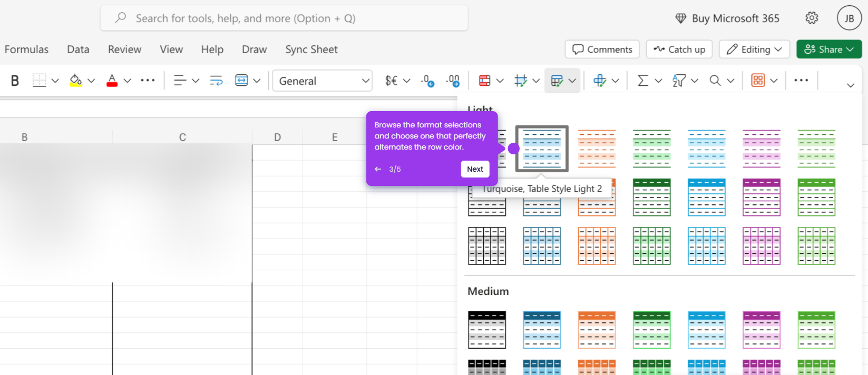Select Turquoise Table Style Light 2 thumbnail

click(x=542, y=149)
